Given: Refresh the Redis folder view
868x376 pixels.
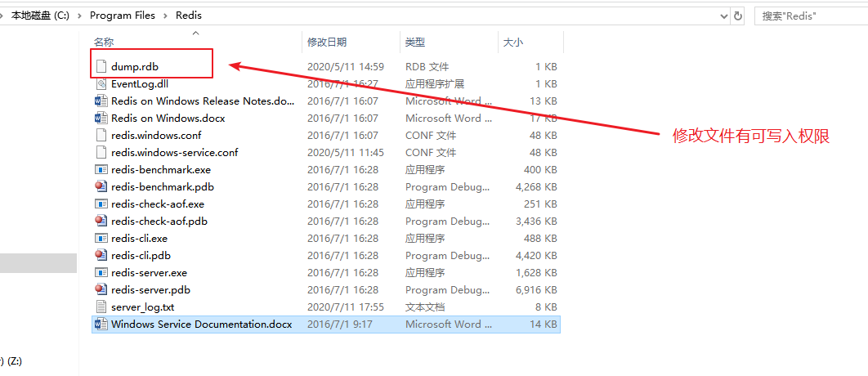Looking at the screenshot, I should [738, 16].
